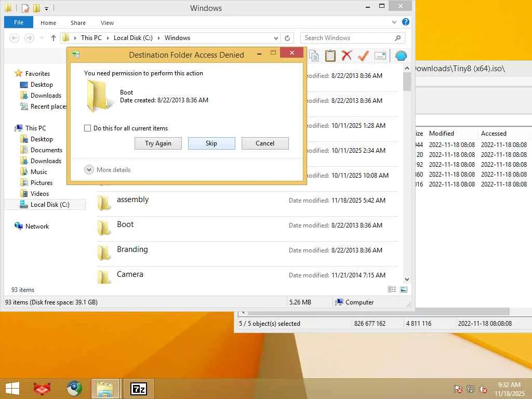Open the Windows Start button

point(12,389)
